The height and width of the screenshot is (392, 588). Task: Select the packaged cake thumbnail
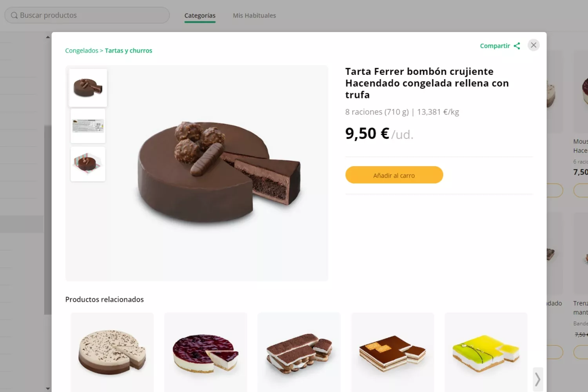[88, 164]
